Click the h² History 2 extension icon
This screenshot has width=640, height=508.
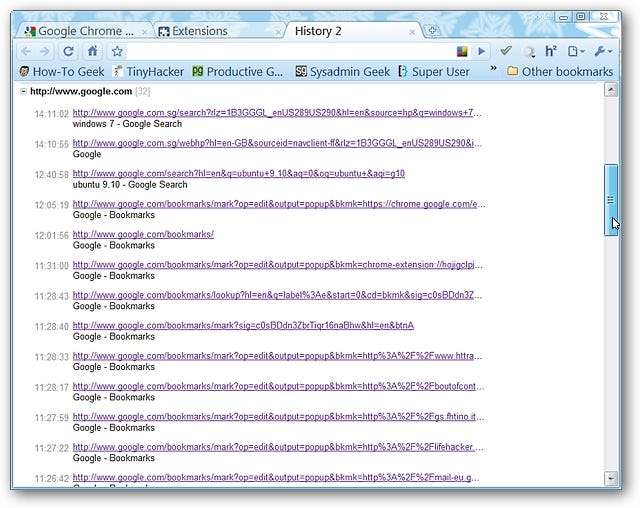click(x=550, y=51)
